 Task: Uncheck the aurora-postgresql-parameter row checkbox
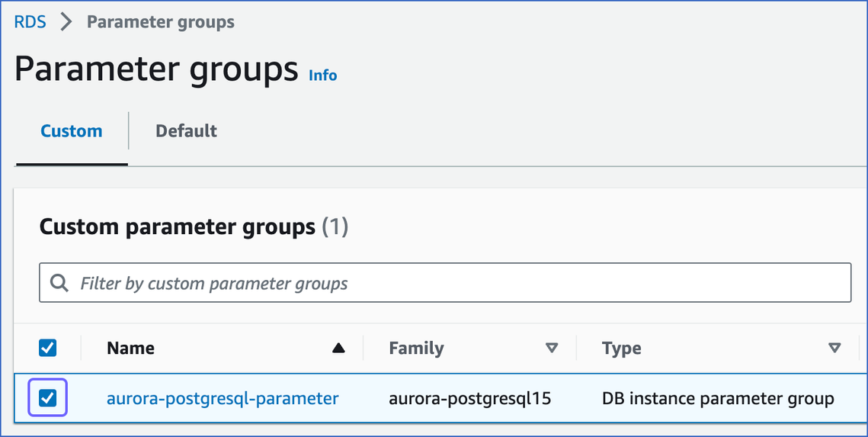tap(47, 397)
